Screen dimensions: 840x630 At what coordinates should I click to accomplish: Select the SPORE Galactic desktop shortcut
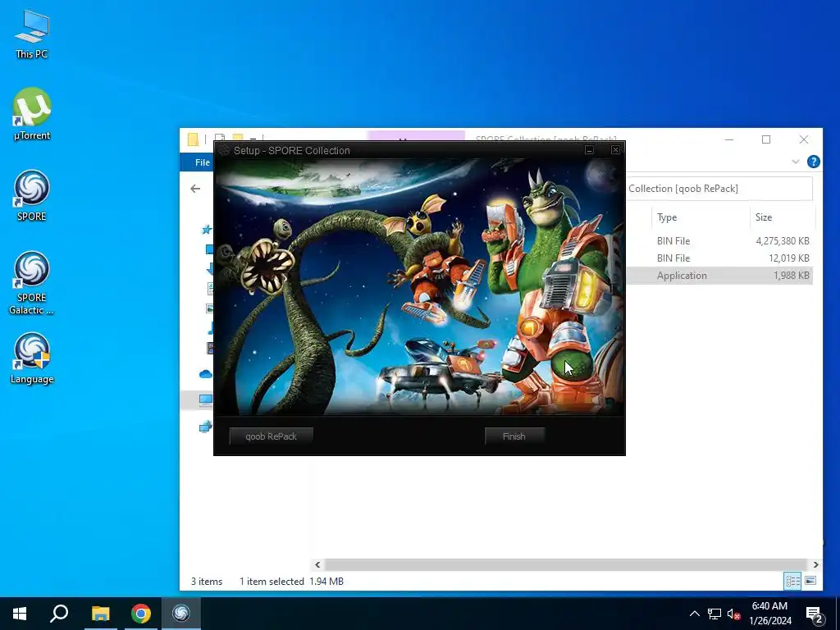coord(32,283)
